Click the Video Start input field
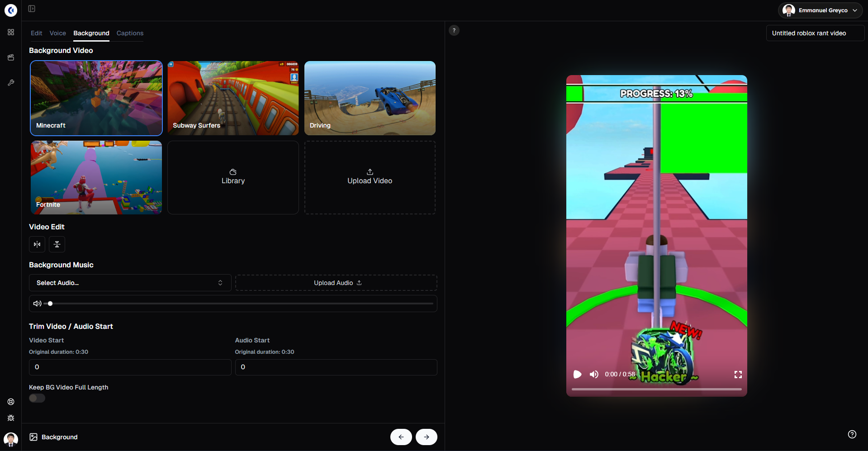 point(130,367)
